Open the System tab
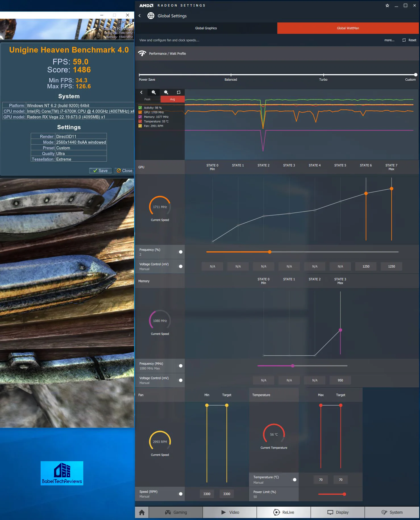 (x=392, y=512)
